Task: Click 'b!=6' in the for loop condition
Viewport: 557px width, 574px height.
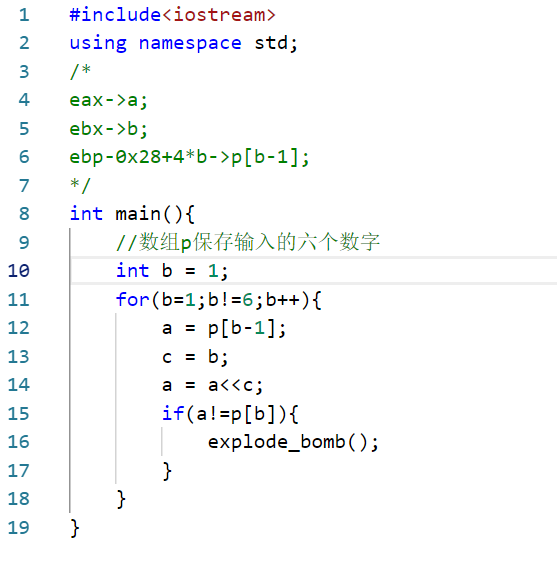Action: (x=231, y=300)
